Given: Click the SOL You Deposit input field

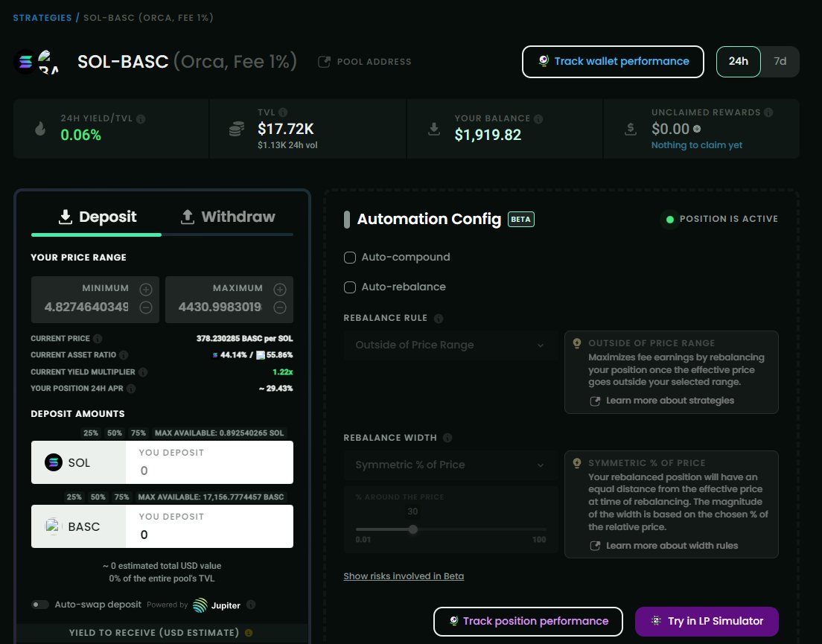Looking at the screenshot, I should tap(209, 462).
